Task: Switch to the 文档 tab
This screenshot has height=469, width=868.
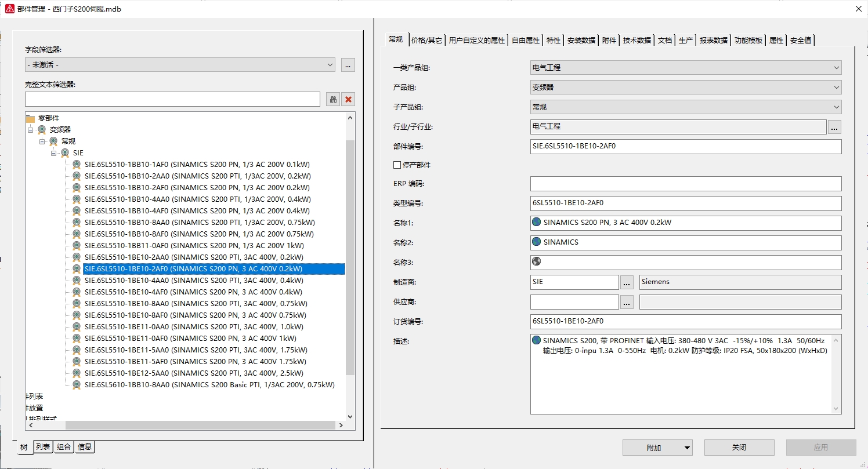Action: click(x=665, y=41)
